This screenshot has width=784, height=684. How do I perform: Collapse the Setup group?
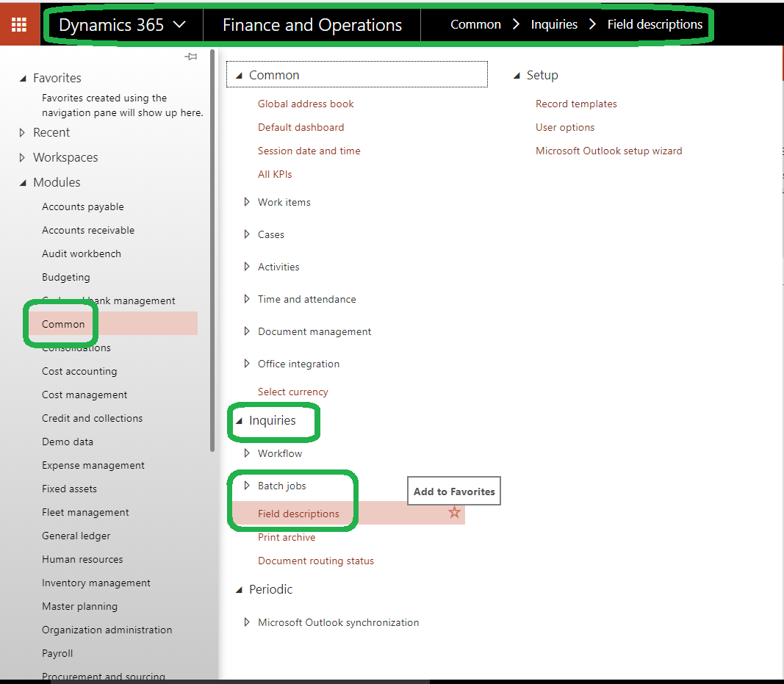coord(517,76)
